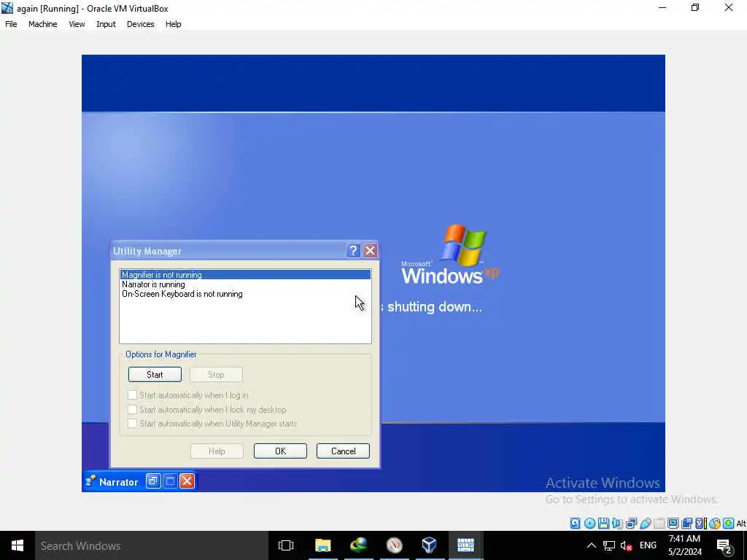Screen dimensions: 747x560
Task: Close the Utility Manager dialog with the red X
Action: pyautogui.click(x=370, y=251)
